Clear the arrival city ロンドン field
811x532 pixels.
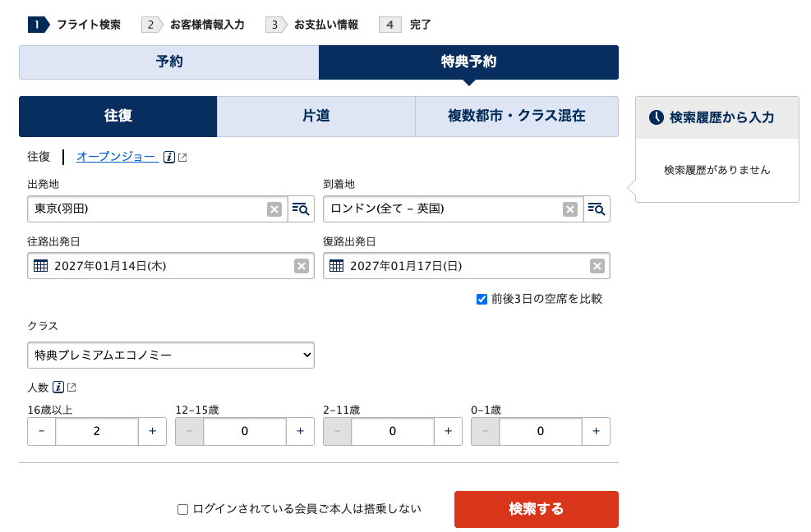570,209
